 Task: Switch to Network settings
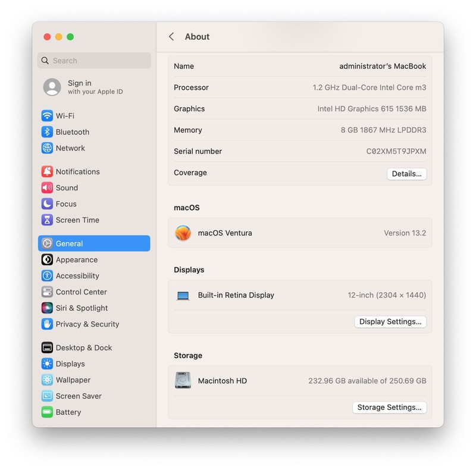(x=94, y=148)
